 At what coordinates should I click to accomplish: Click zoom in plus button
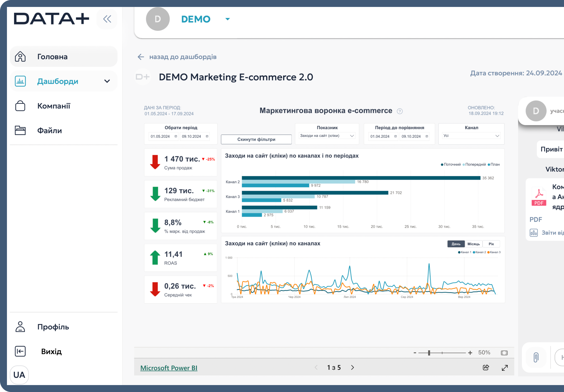click(x=470, y=353)
